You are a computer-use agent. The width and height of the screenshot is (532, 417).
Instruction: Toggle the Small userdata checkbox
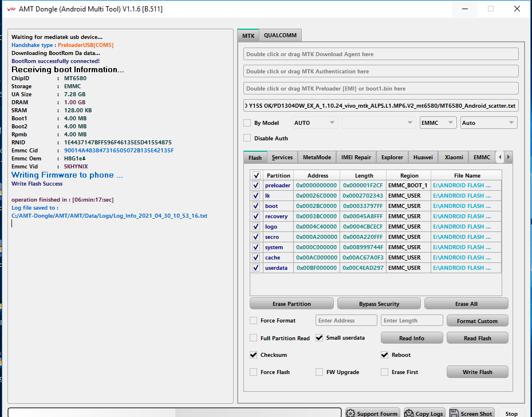coord(320,338)
